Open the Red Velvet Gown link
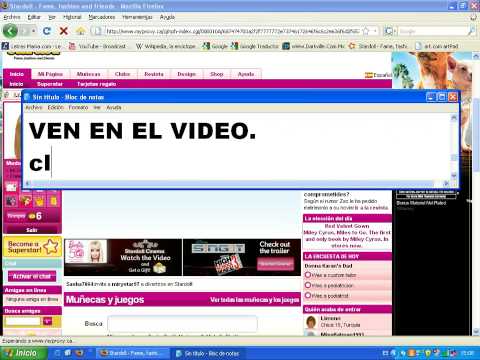The height and width of the screenshot is (360, 480). click(347, 226)
